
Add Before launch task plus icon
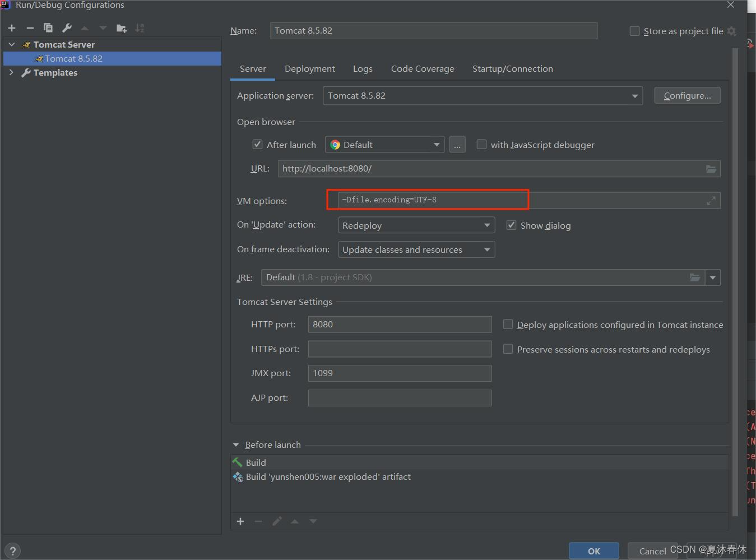coord(240,521)
